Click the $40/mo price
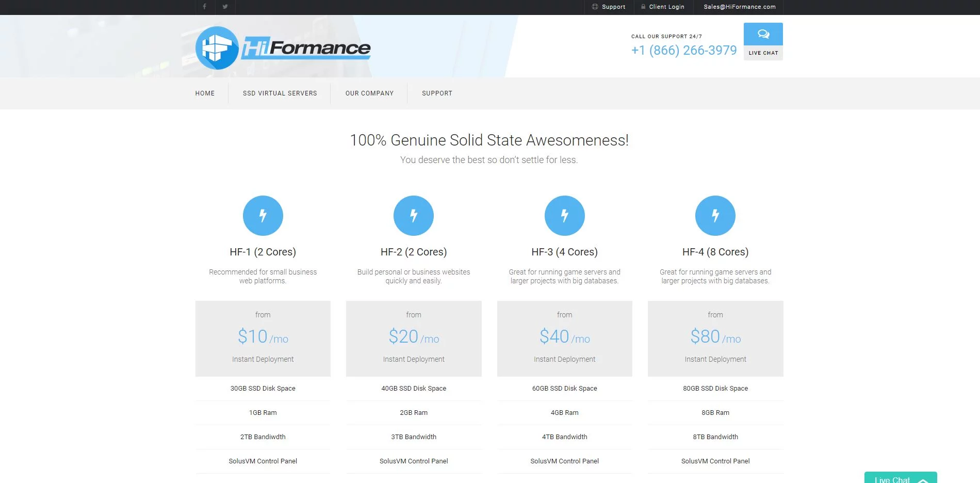This screenshot has height=483, width=980. click(565, 336)
